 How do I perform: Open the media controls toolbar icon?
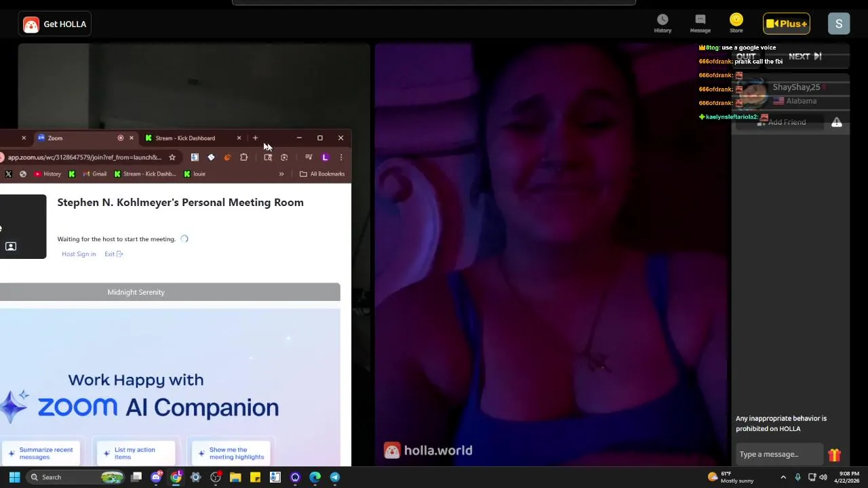click(x=309, y=157)
